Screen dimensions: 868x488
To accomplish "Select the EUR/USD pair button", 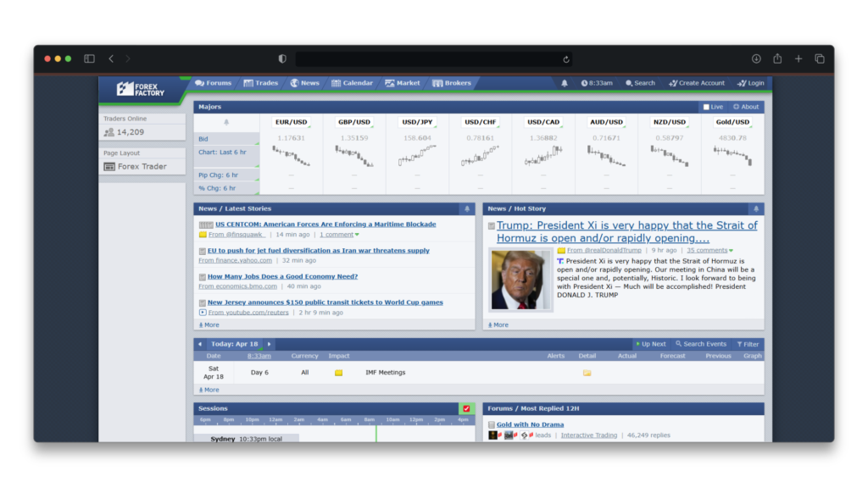I will [292, 122].
